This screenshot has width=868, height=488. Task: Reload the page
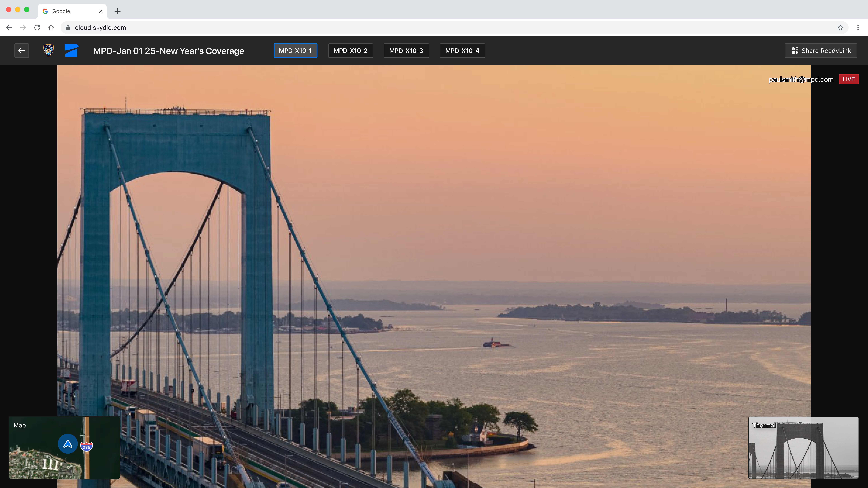coord(37,28)
